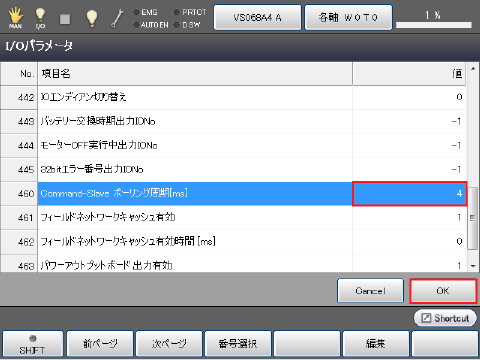
Task: Open the Shortcut button
Action: (445, 318)
